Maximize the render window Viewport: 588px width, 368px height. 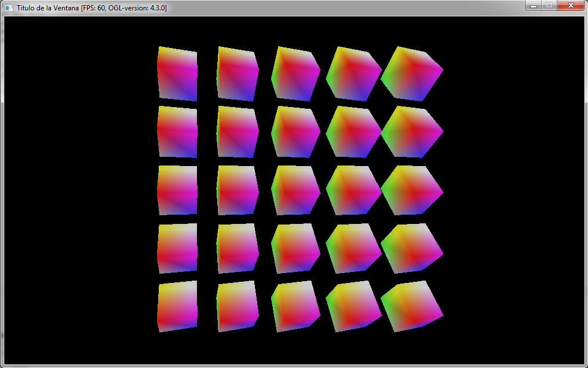549,6
